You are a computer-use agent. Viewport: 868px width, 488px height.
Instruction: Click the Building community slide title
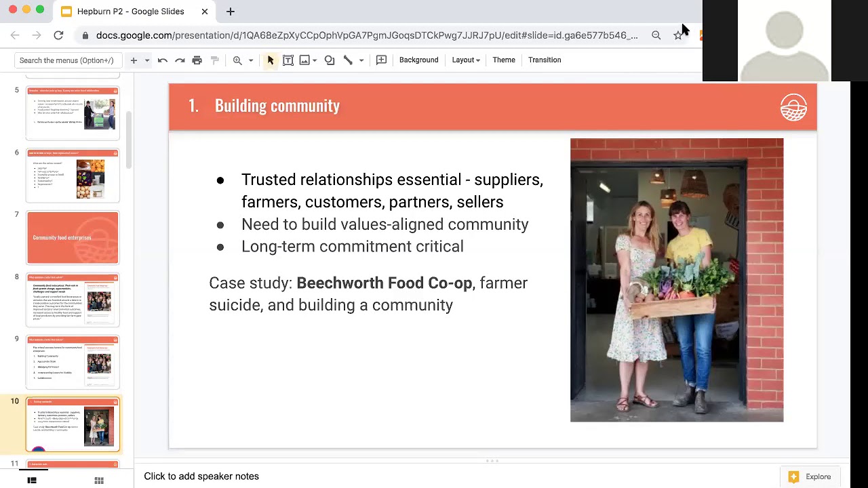(x=277, y=106)
